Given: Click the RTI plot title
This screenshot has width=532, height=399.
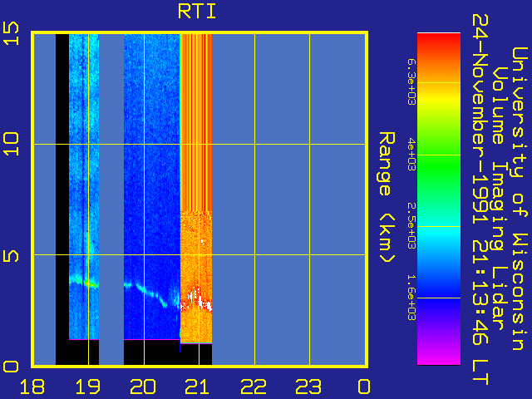Looking at the screenshot, I should pyautogui.click(x=197, y=11).
